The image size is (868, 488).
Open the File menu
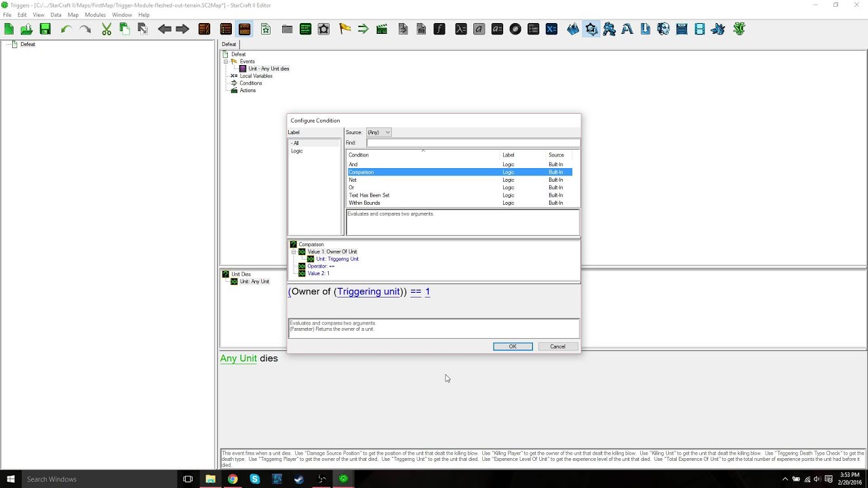point(7,15)
